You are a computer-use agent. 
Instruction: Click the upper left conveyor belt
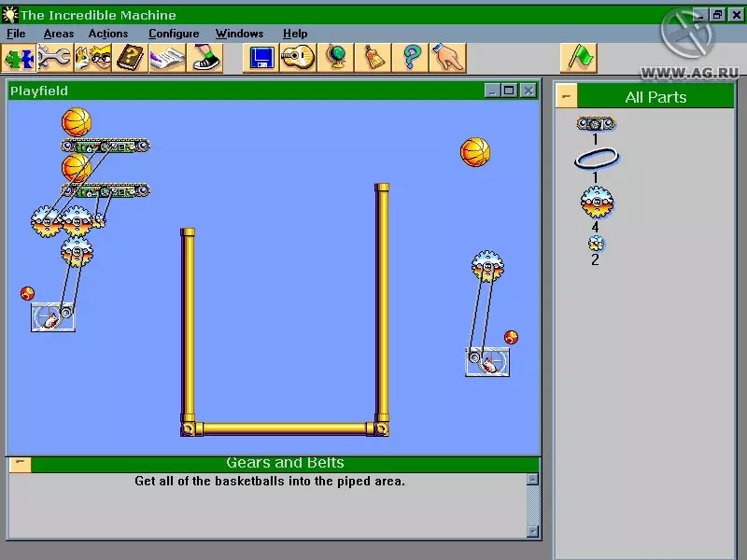click(106, 146)
